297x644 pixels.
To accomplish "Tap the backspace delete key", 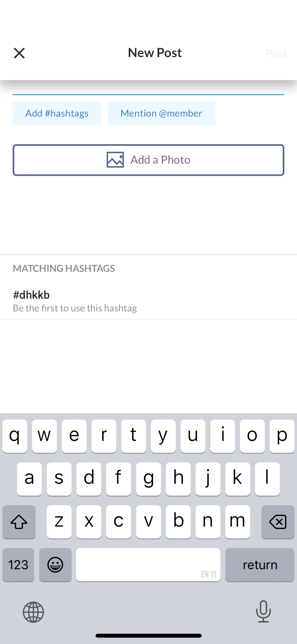I will click(x=278, y=522).
